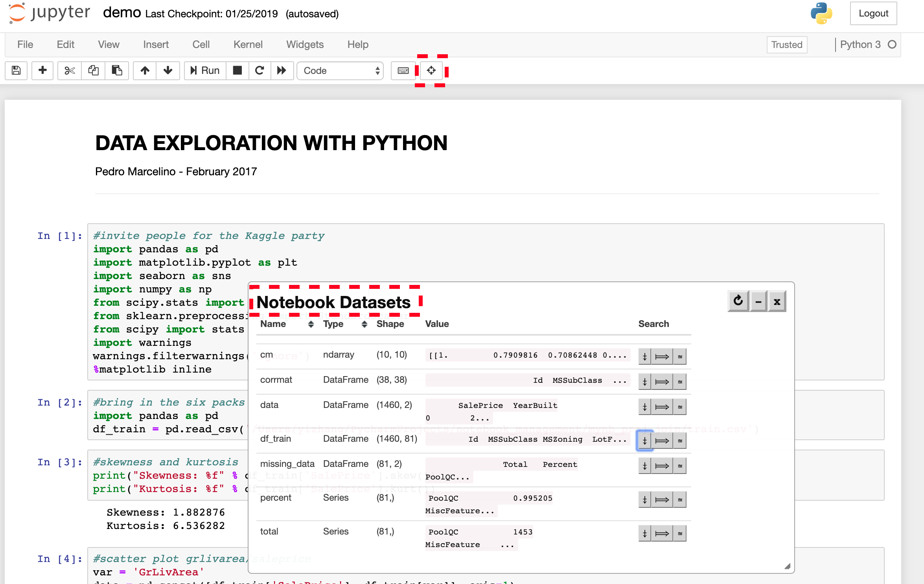Screen dimensions: 924x584
Task: Open the command palette keyboard icon
Action: pyautogui.click(x=403, y=70)
